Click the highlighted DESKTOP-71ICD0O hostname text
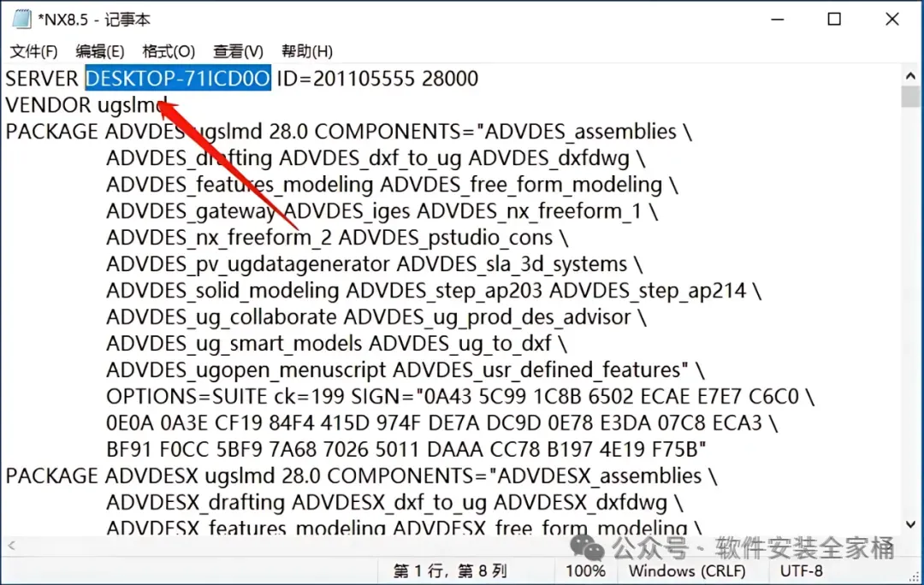 tap(178, 79)
